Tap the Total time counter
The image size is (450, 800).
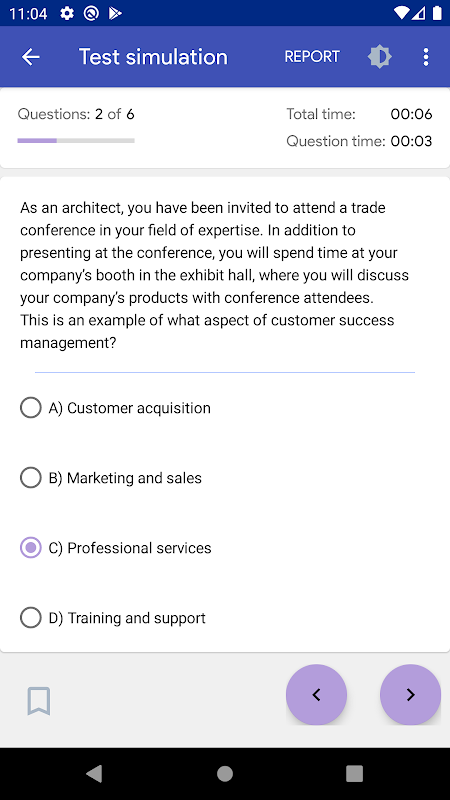(x=411, y=114)
